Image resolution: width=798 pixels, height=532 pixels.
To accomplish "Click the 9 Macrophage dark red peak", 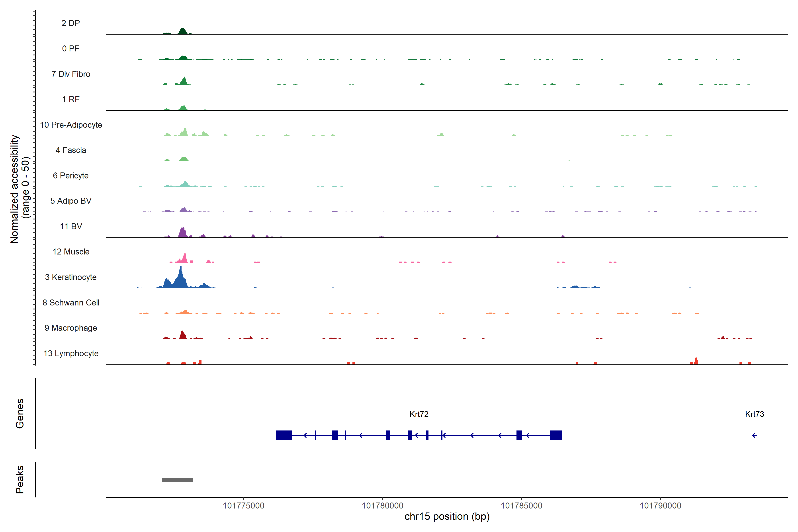I will pyautogui.click(x=182, y=335).
